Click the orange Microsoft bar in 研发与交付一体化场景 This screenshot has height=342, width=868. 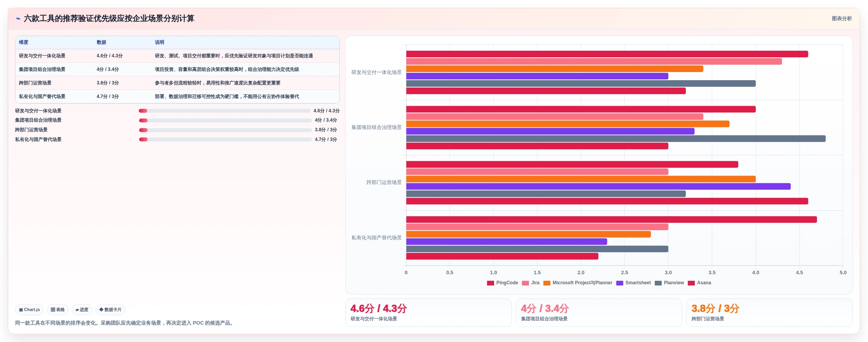pyautogui.click(x=555, y=69)
